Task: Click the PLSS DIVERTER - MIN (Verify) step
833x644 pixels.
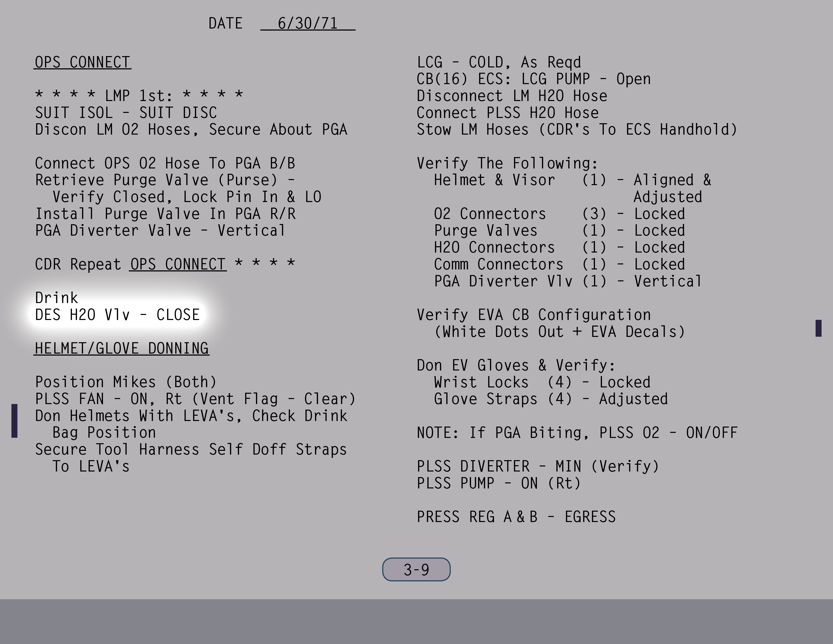Action: coord(537,466)
